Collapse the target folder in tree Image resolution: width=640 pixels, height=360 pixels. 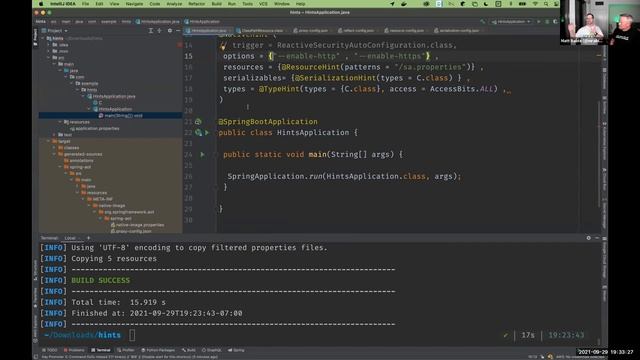49,141
